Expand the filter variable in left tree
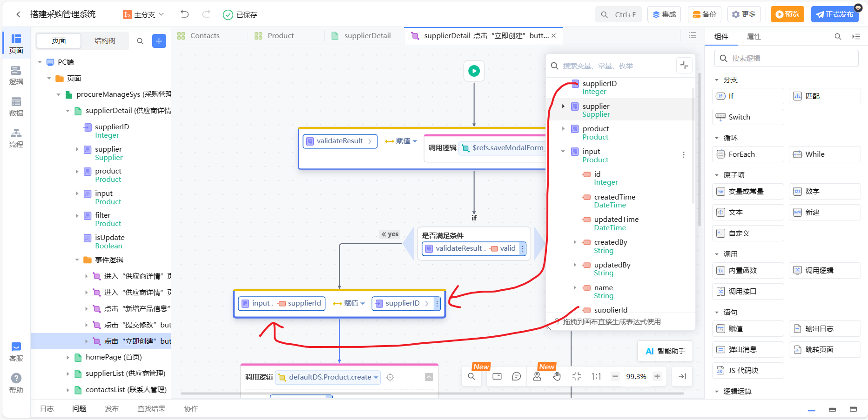The height and width of the screenshot is (420, 868). (77, 215)
